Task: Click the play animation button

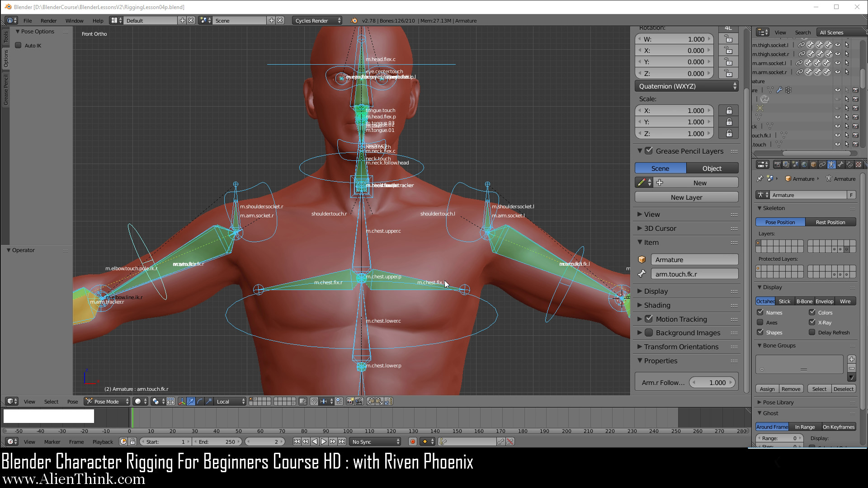Action: (x=324, y=442)
